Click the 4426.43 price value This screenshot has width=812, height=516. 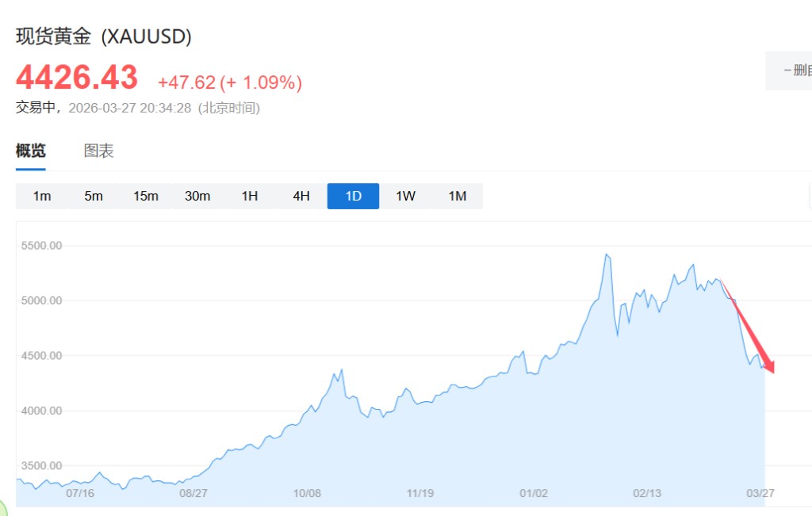[77, 78]
